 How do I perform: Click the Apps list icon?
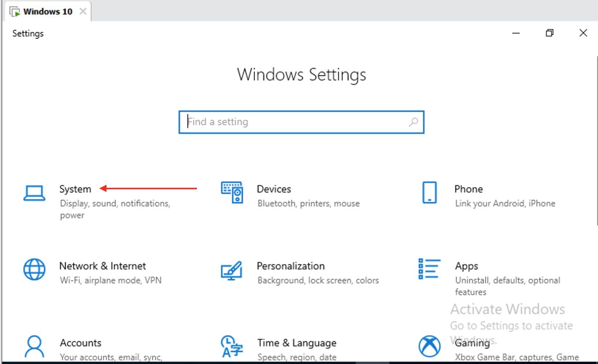(429, 269)
